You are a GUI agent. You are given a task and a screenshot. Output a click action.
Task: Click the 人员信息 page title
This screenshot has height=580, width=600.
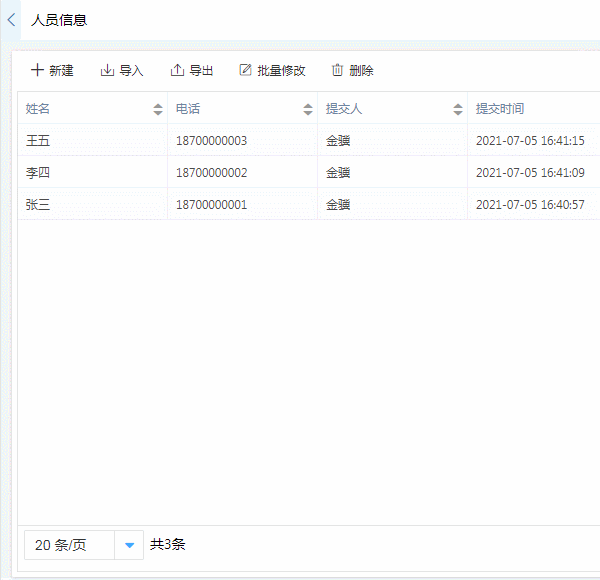[59, 20]
